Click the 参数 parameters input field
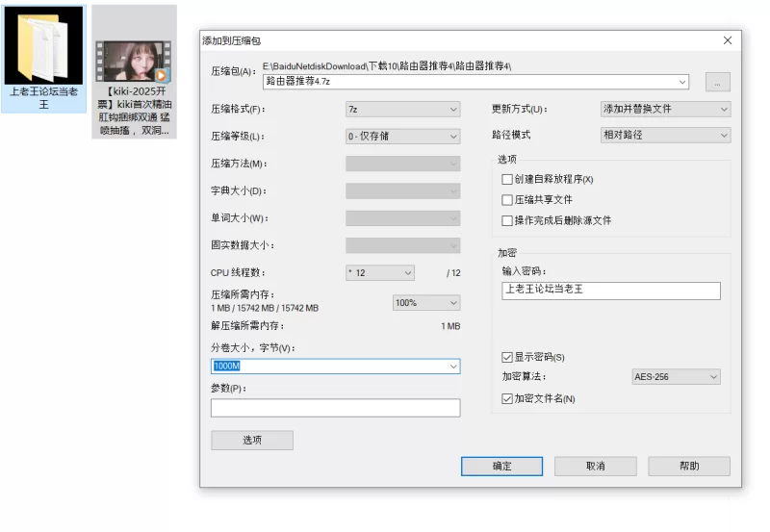The width and height of the screenshot is (770, 532). tap(335, 408)
